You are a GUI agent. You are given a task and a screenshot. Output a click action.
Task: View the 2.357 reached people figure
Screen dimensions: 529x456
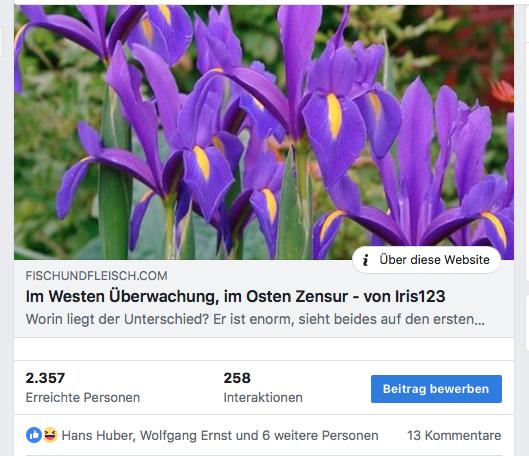pos(45,378)
